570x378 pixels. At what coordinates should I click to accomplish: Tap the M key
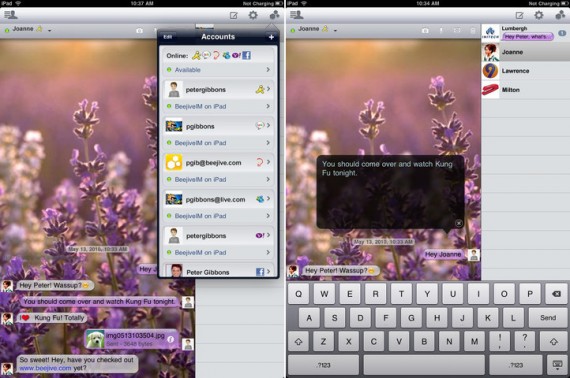point(474,342)
